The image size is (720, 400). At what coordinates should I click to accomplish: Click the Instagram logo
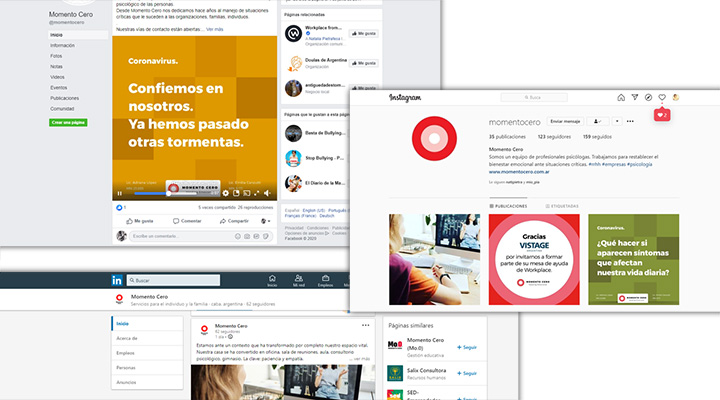pyautogui.click(x=405, y=97)
